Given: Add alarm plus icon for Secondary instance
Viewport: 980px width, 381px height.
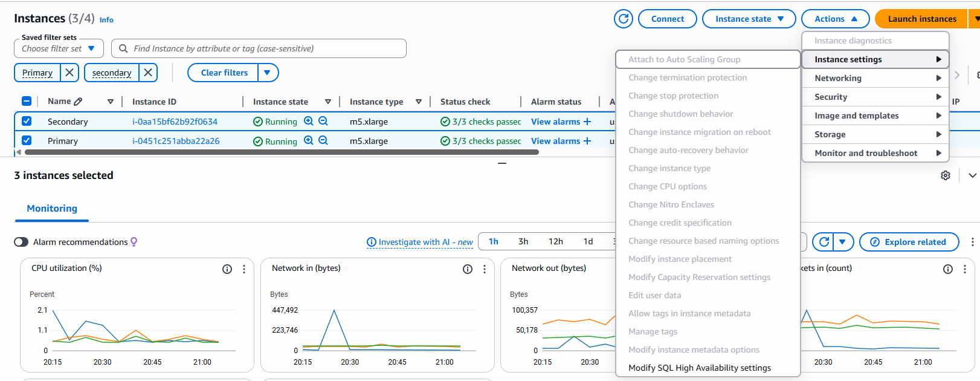Looking at the screenshot, I should pyautogui.click(x=587, y=122).
